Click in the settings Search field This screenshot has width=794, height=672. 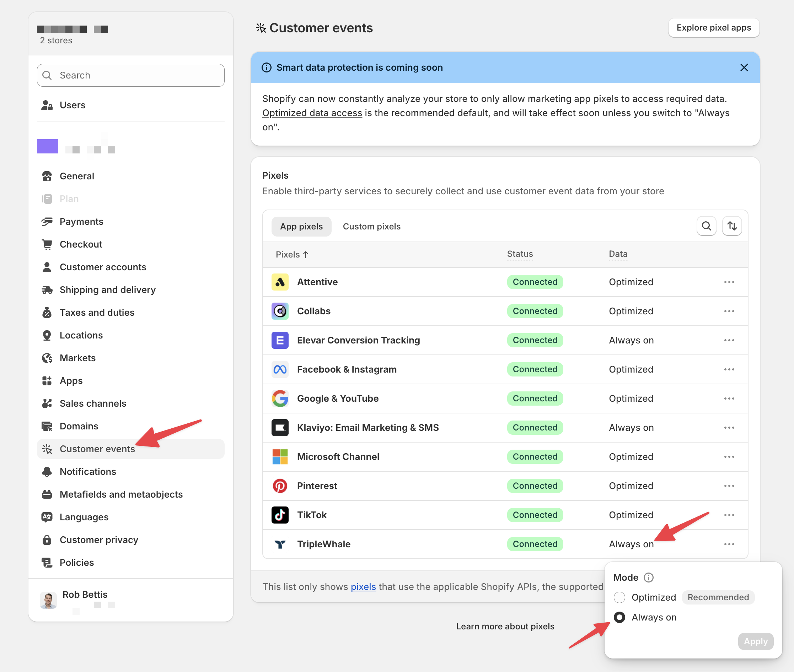point(131,75)
